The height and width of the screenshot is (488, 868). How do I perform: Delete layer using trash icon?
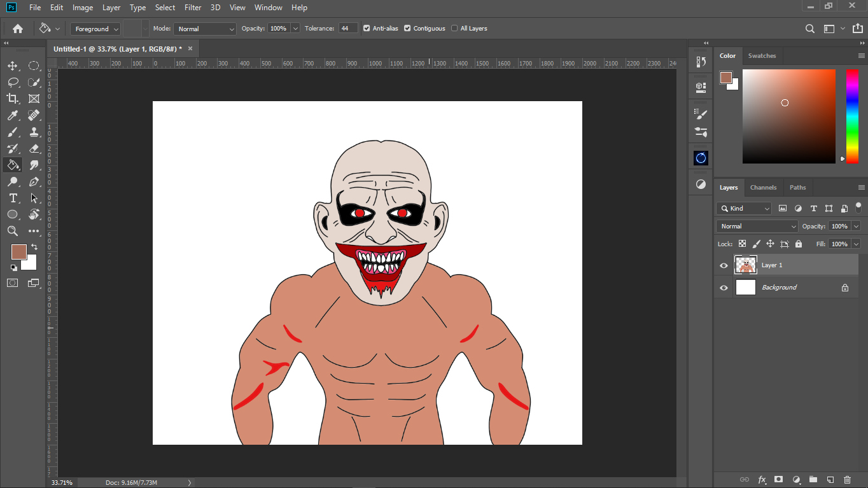[847, 479]
